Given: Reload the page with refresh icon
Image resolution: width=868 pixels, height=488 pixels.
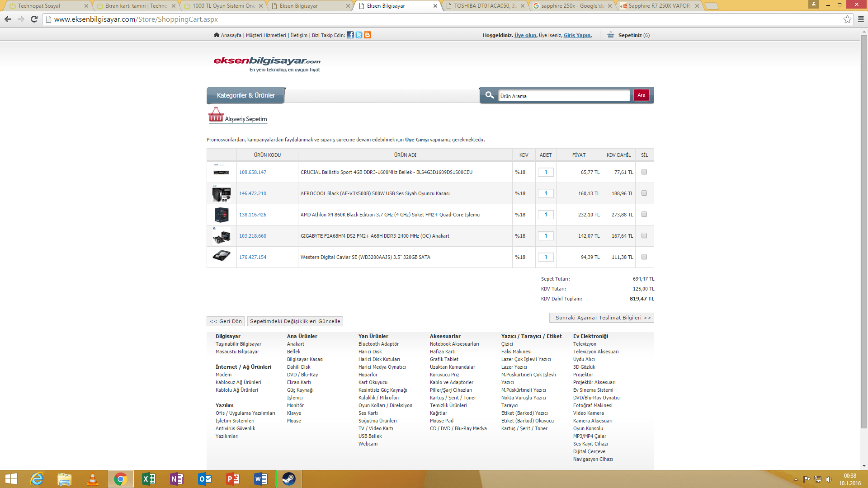Looking at the screenshot, I should click(x=34, y=19).
